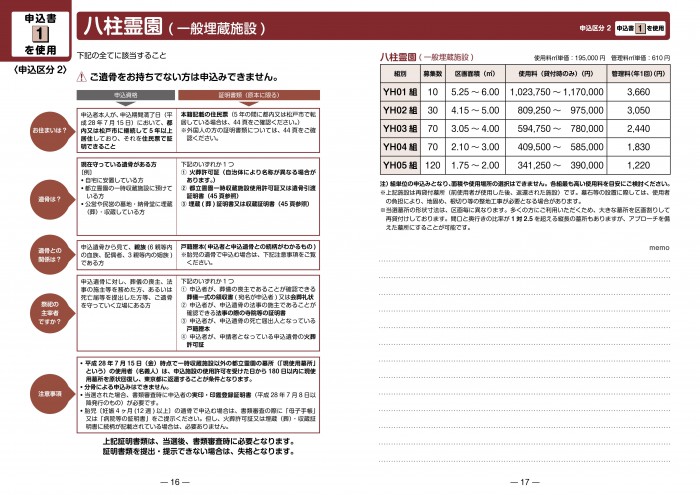The image size is (700, 495).
Task: Click the management fee cell 3,050
Action: [638, 110]
